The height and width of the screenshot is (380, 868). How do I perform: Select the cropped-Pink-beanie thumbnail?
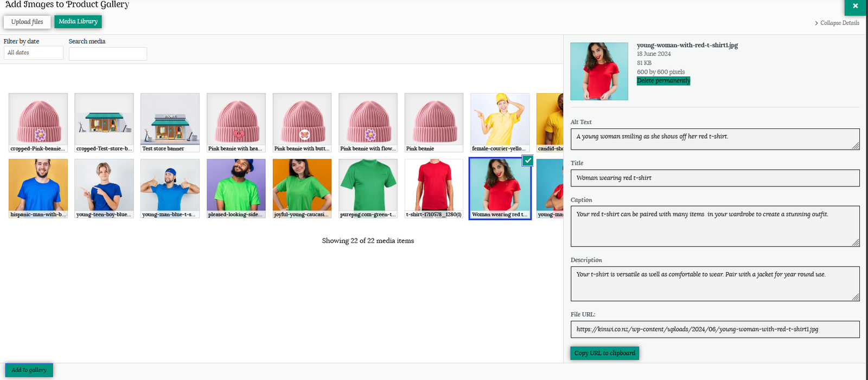click(39, 123)
